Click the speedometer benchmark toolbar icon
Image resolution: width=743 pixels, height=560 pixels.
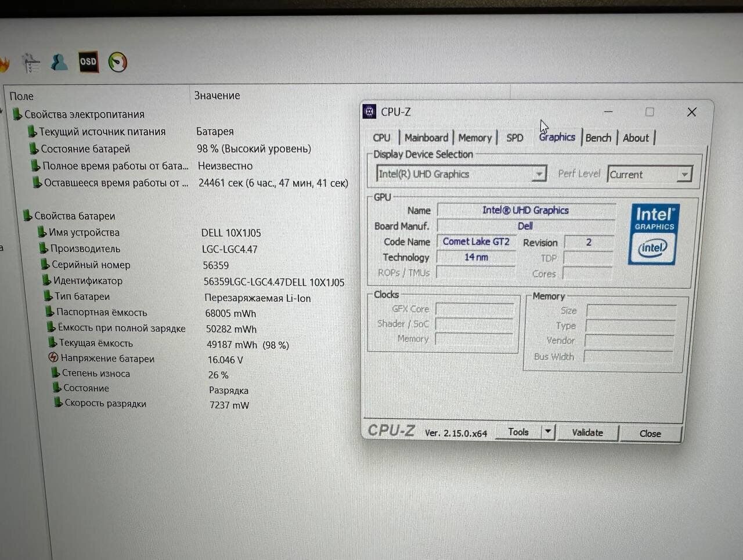click(118, 62)
